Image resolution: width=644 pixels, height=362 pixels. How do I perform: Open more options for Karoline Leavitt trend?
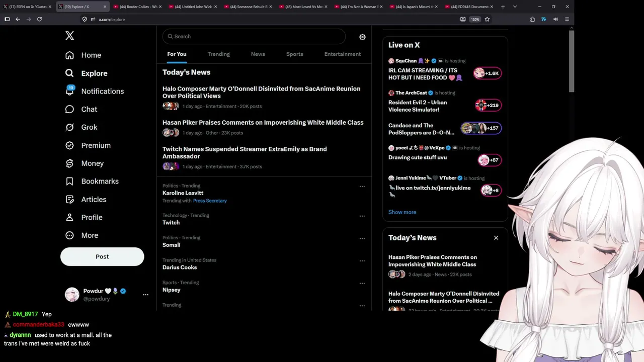tap(362, 187)
